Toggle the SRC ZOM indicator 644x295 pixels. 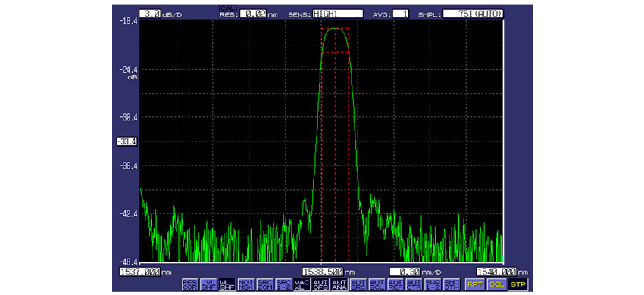tap(264, 284)
